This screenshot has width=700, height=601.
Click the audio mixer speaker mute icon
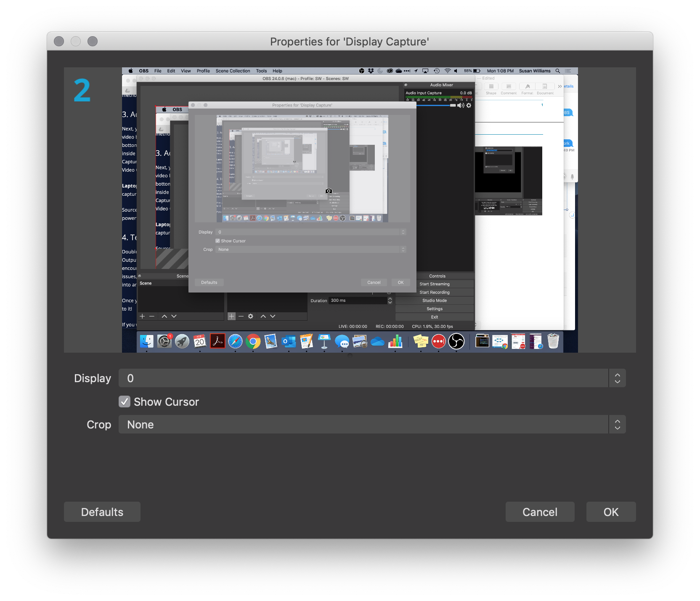[x=461, y=105]
